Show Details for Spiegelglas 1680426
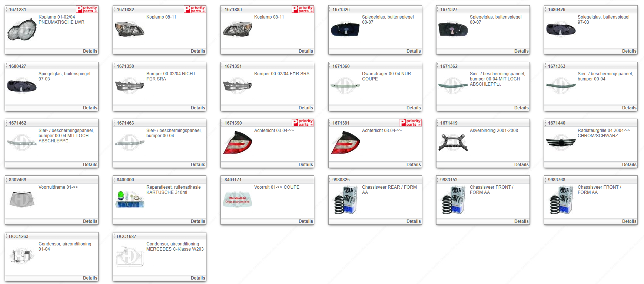Viewport: 644px width, 284px height. (x=629, y=51)
